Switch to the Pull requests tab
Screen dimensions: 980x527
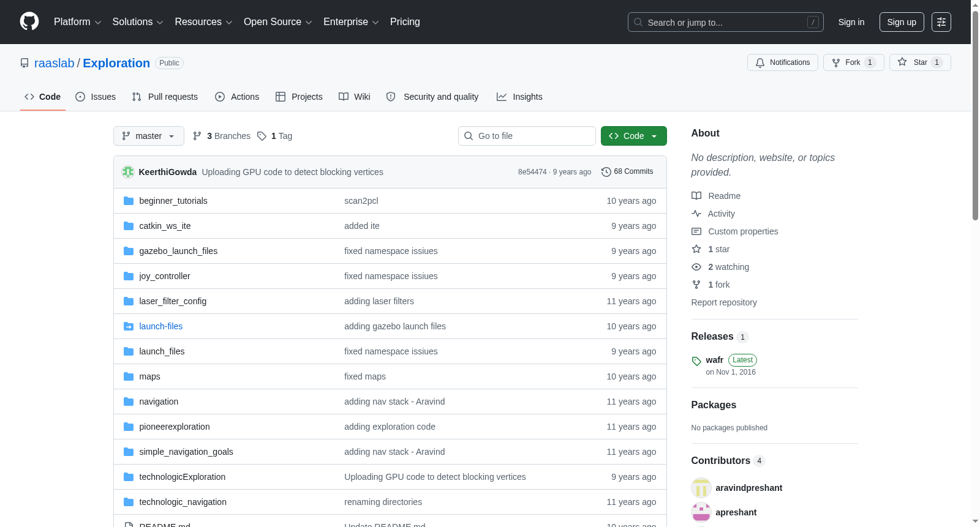coord(165,97)
